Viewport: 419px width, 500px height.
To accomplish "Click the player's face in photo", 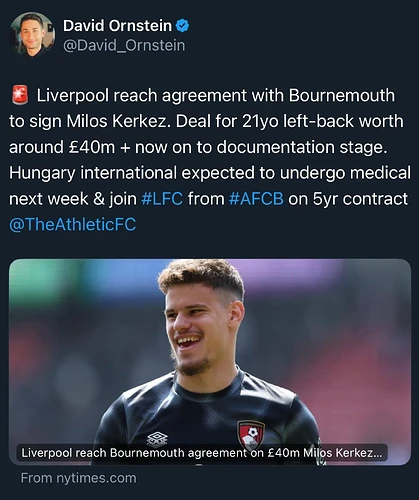I will tap(202, 327).
